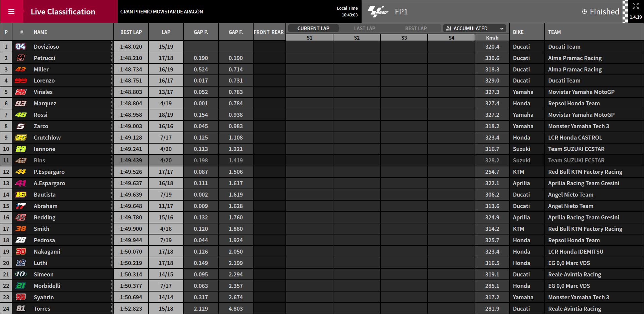644x314 pixels.
Task: Toggle fullscreen with the expand icon
Action: click(x=636, y=6)
